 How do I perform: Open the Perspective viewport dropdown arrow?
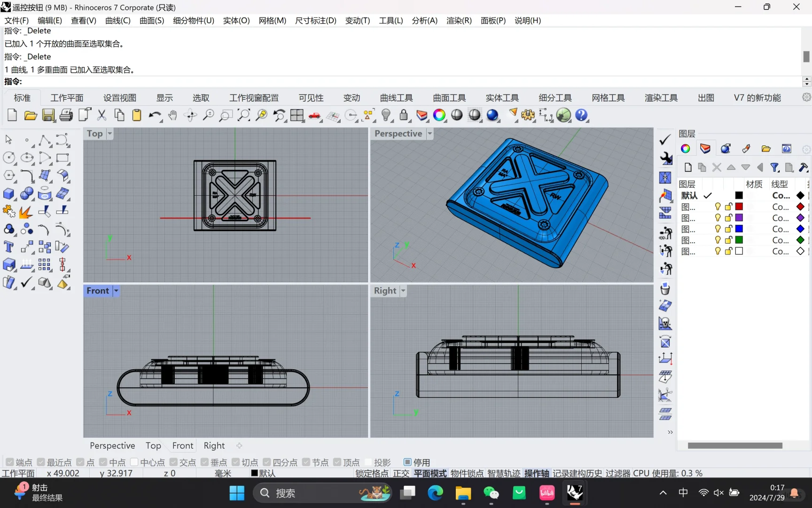click(429, 134)
